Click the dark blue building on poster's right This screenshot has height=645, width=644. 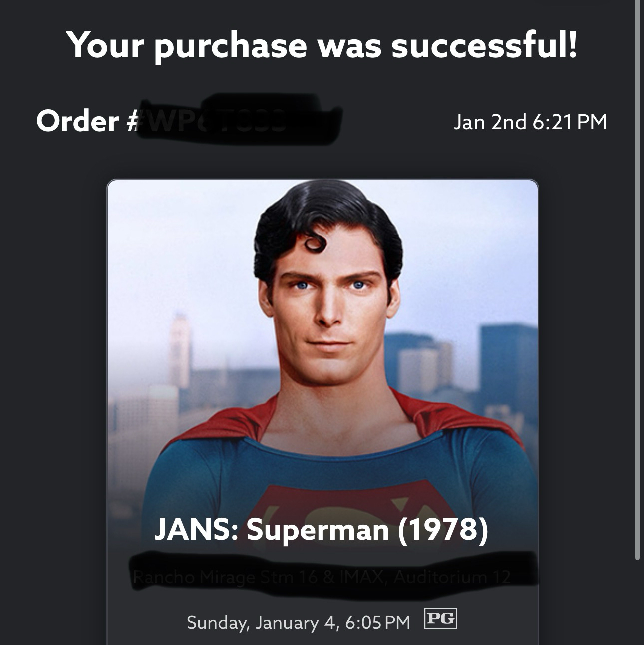[507, 359]
